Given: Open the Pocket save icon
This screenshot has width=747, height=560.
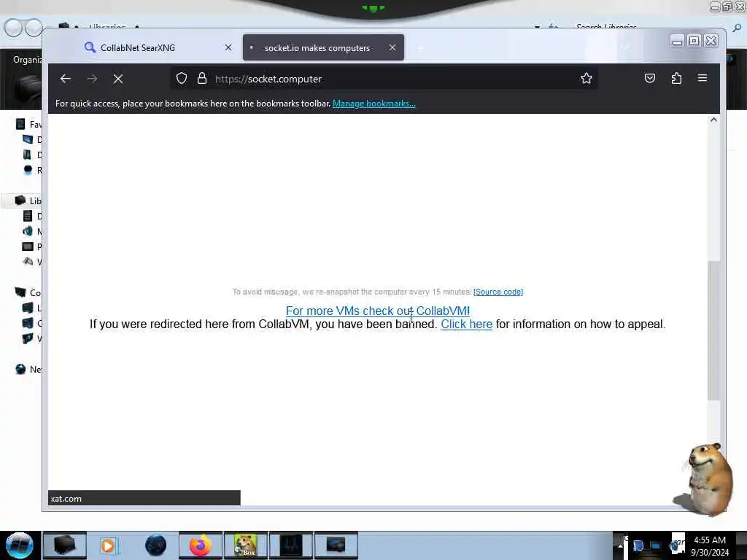Looking at the screenshot, I should [650, 78].
